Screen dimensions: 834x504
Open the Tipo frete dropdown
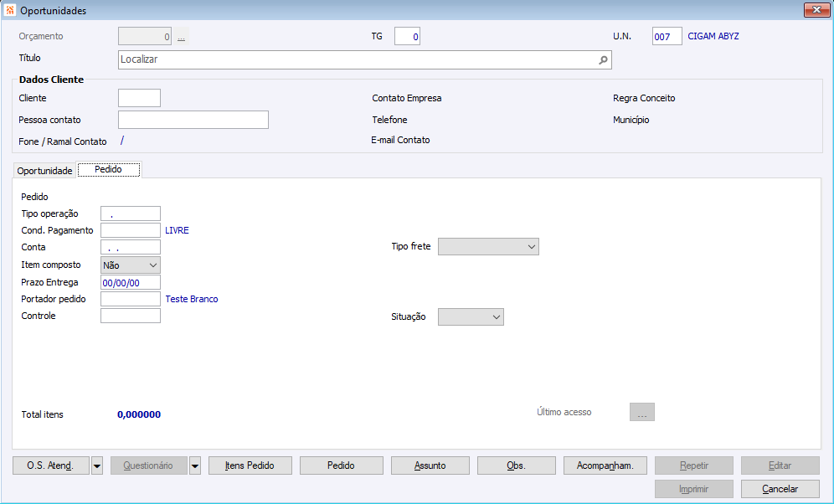(x=488, y=247)
